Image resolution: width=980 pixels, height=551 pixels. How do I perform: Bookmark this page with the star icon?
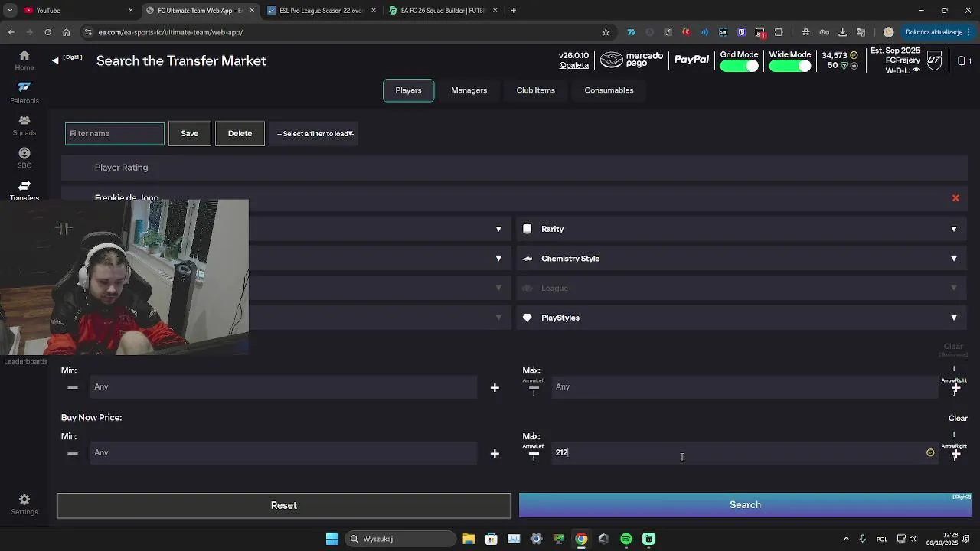point(606,32)
